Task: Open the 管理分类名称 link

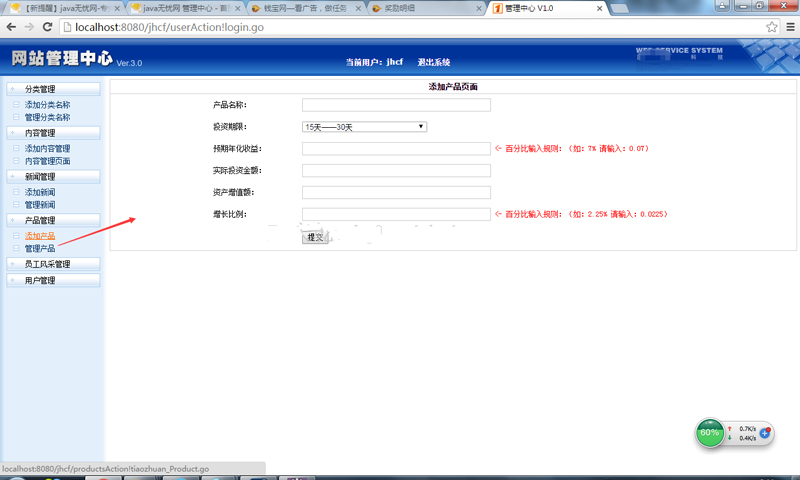Action: point(47,117)
